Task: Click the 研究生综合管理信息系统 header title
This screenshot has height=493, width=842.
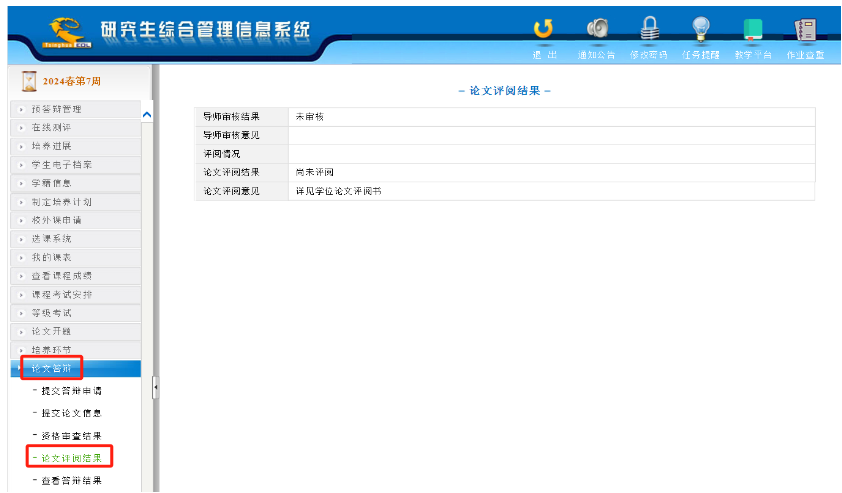Action: pos(205,30)
